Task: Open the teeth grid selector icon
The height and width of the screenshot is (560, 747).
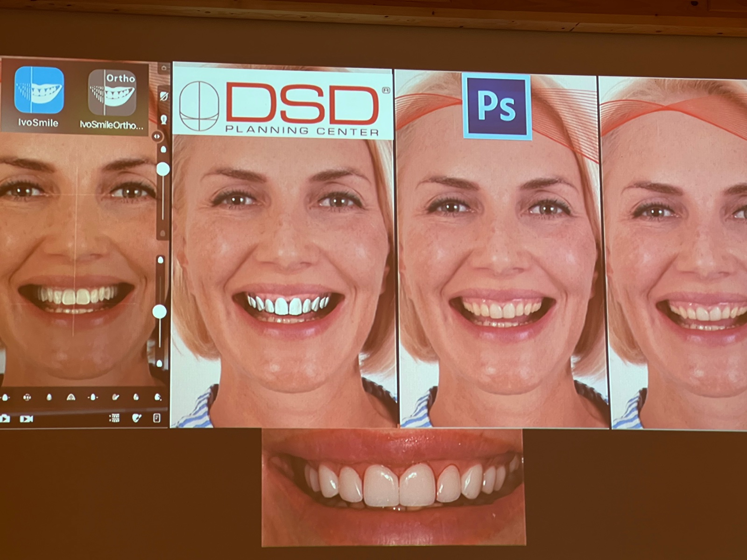Action: pyautogui.click(x=114, y=418)
